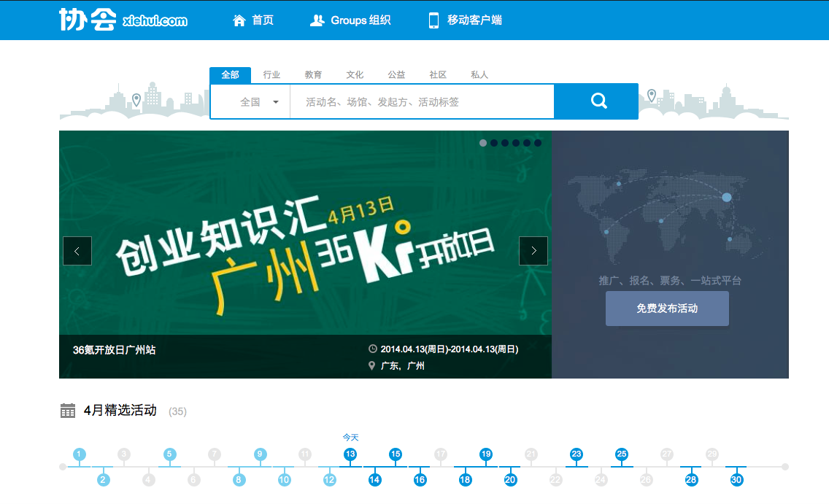Select the 公益 search tab
Viewport: 829px width, 504px height.
[x=396, y=74]
